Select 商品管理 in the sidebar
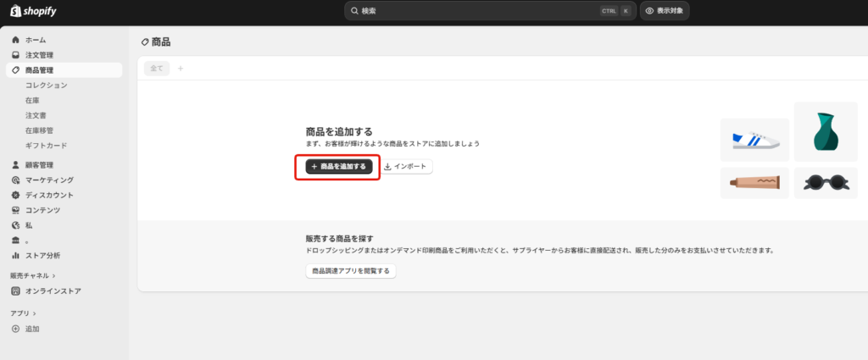This screenshot has height=360, width=868. 64,70
